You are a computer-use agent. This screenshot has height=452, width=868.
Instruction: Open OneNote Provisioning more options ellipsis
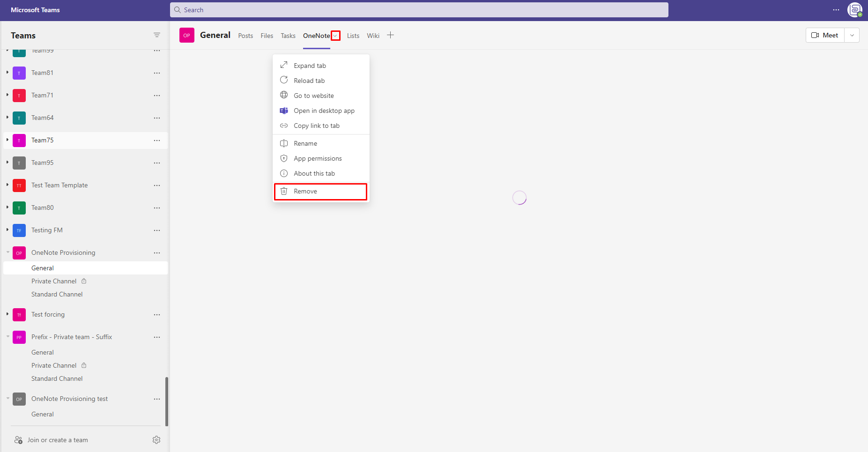point(157,253)
